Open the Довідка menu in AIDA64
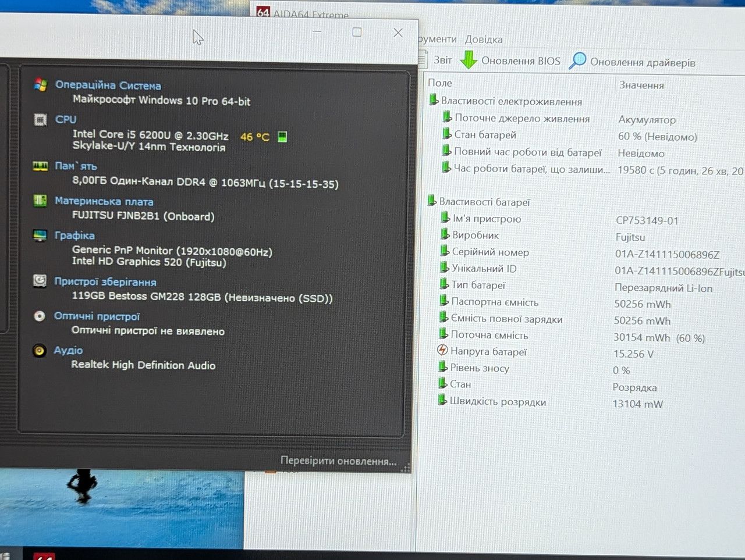 pyautogui.click(x=484, y=40)
